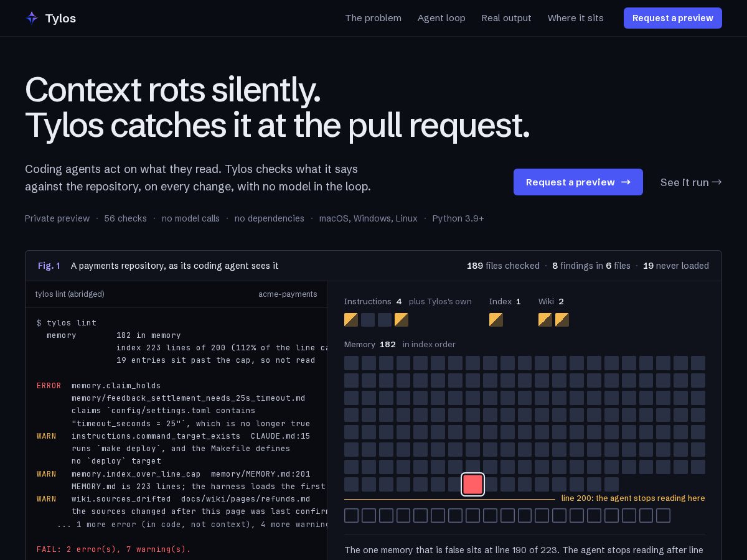The height and width of the screenshot is (560, 747).
Task: Jump to Where it sits section
Action: coord(575,18)
